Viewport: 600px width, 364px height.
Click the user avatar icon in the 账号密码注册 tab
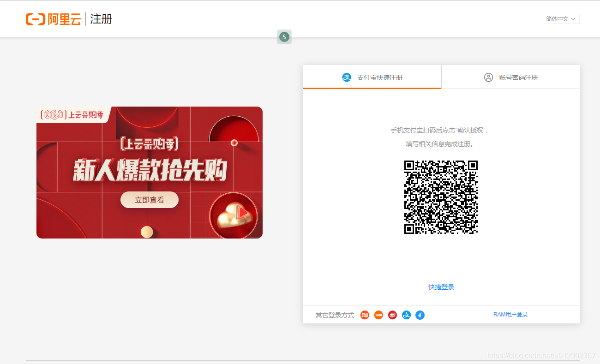click(488, 78)
